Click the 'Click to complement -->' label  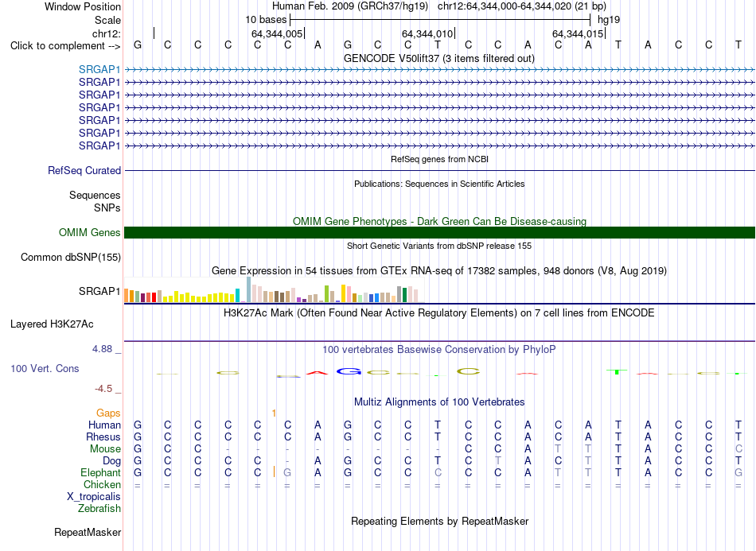pyautogui.click(x=65, y=46)
